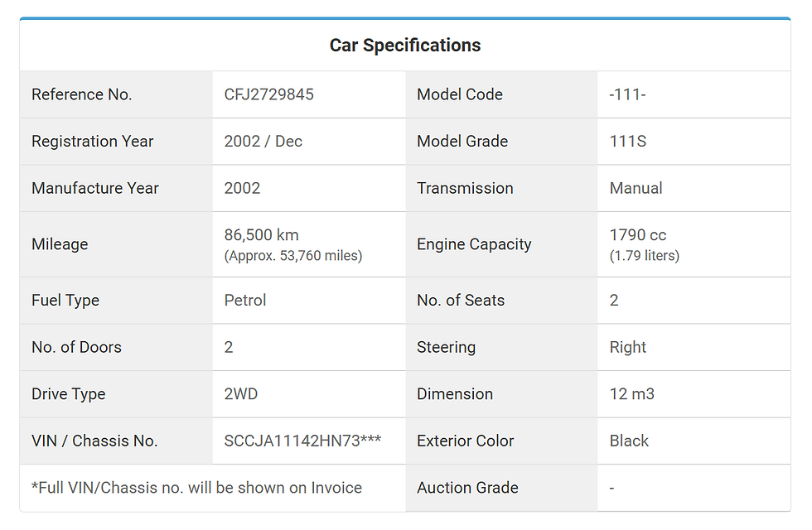Click the Dimension value 12 m3
Image resolution: width=812 pixels, height=530 pixels.
point(631,394)
